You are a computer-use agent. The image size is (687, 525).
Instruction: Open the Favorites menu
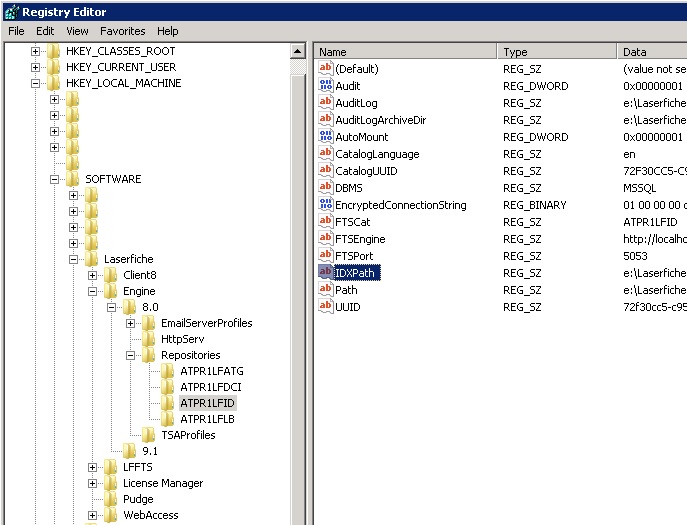click(123, 31)
